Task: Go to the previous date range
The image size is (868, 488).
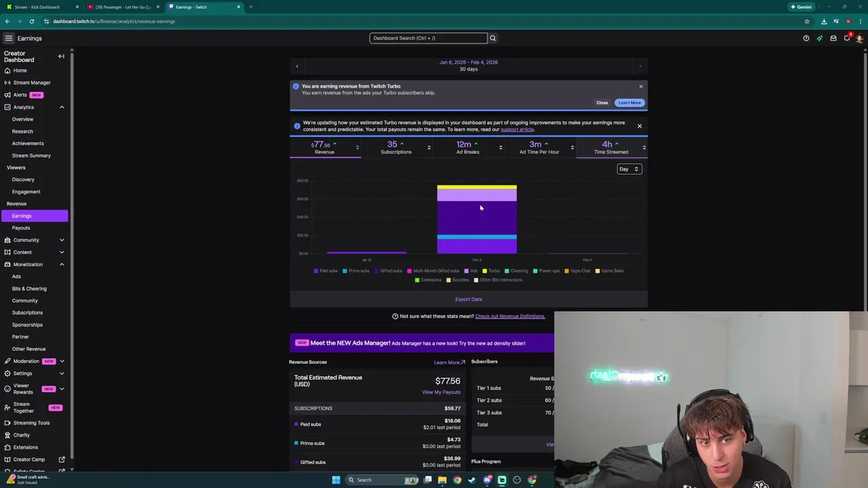Action: coord(297,66)
